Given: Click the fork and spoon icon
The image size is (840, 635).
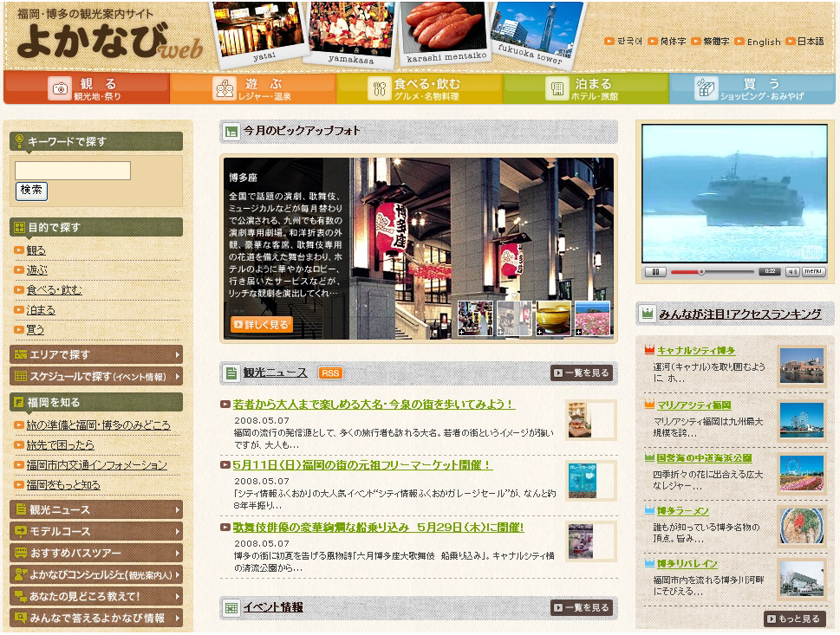Looking at the screenshot, I should [380, 88].
